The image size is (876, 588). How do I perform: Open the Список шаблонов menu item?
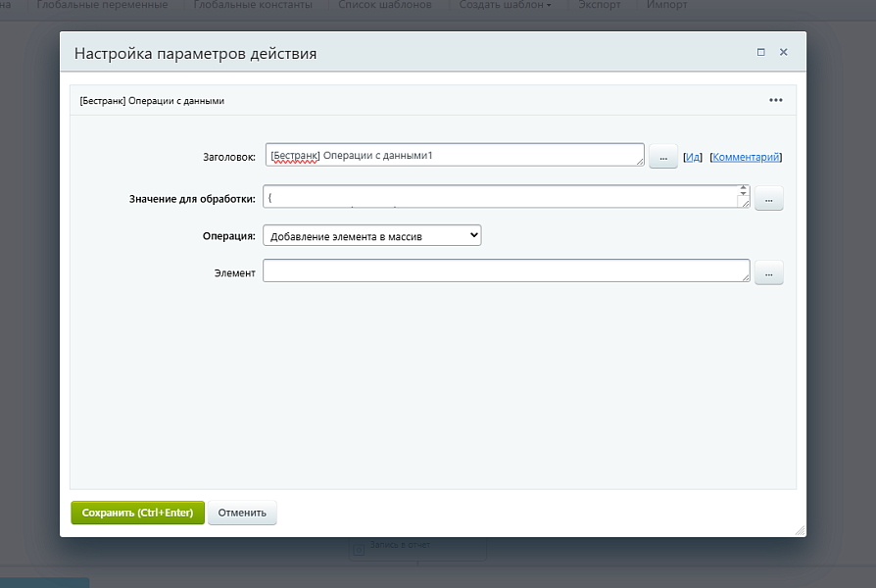pyautogui.click(x=385, y=5)
